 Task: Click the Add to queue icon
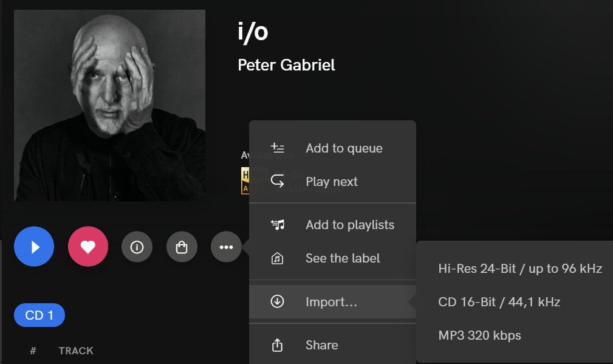(278, 148)
